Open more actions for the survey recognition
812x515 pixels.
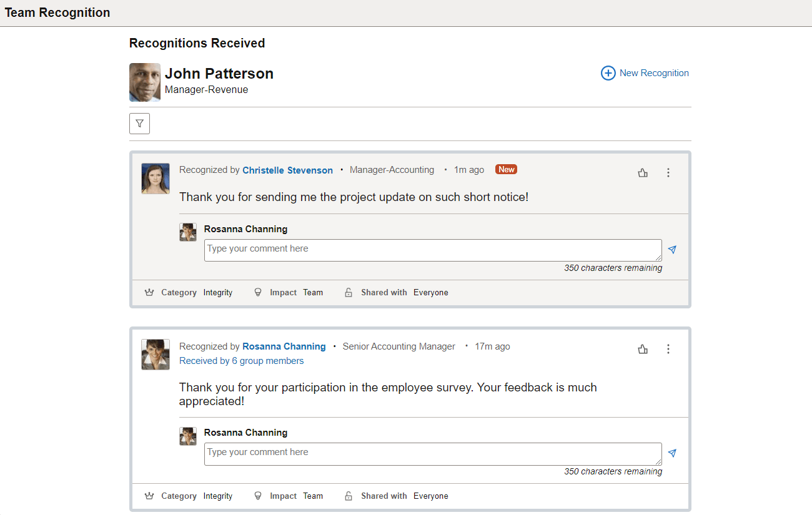coord(668,349)
